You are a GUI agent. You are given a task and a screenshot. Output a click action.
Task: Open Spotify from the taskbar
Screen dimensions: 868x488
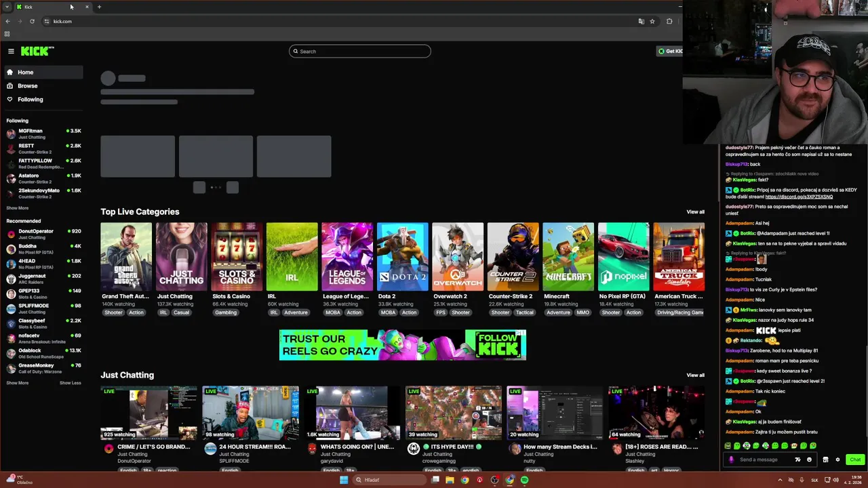pos(524,480)
